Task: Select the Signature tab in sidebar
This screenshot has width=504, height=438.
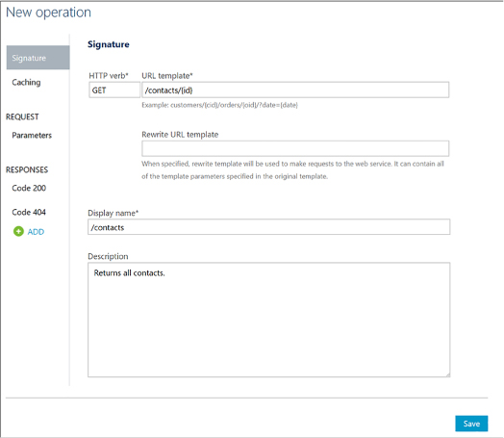Action: [38, 58]
